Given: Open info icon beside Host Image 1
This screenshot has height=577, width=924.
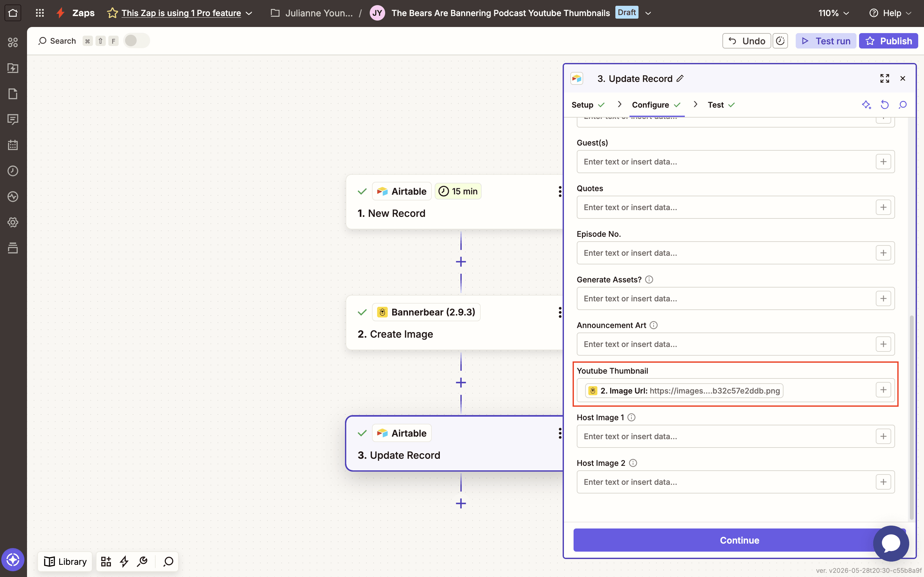Looking at the screenshot, I should pos(631,417).
